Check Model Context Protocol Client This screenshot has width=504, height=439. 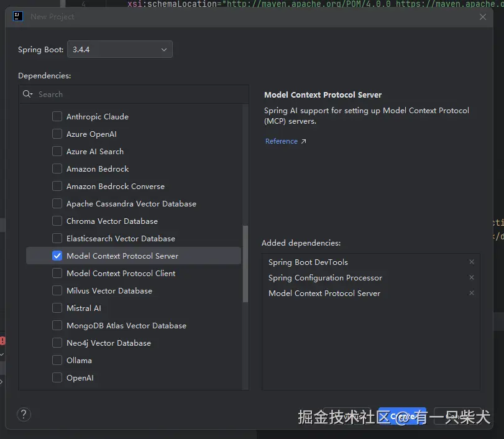click(57, 273)
